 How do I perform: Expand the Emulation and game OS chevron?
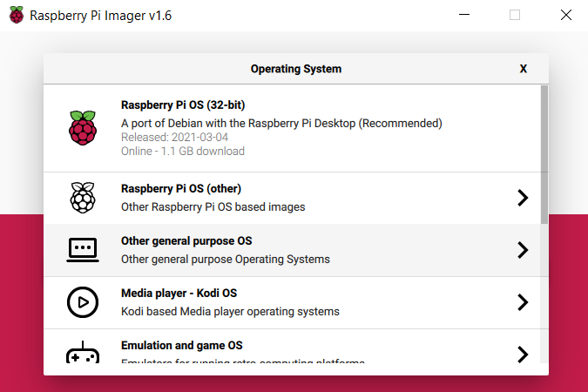click(523, 355)
